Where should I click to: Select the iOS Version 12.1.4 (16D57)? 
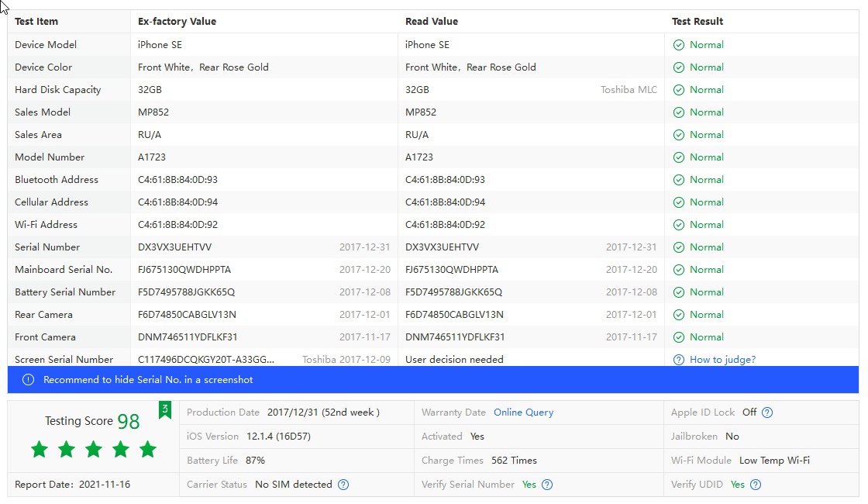278,437
